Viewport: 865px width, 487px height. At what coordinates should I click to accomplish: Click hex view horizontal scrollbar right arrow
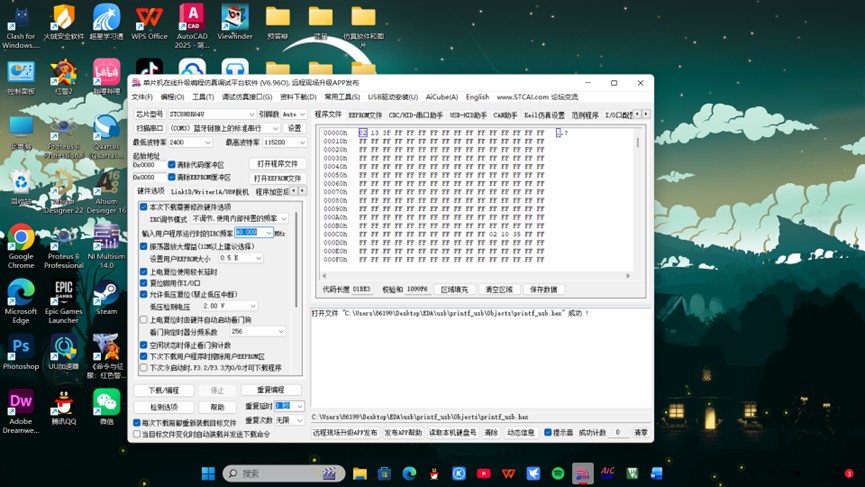[x=628, y=276]
